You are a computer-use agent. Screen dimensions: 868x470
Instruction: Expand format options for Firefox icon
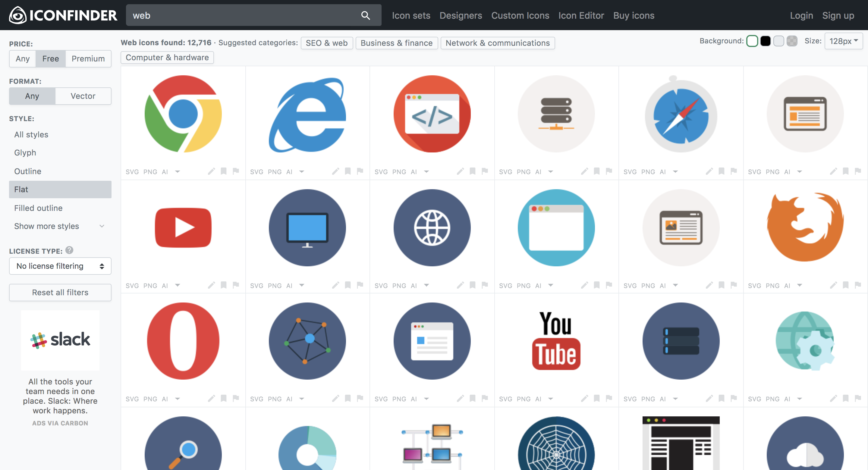click(x=800, y=285)
